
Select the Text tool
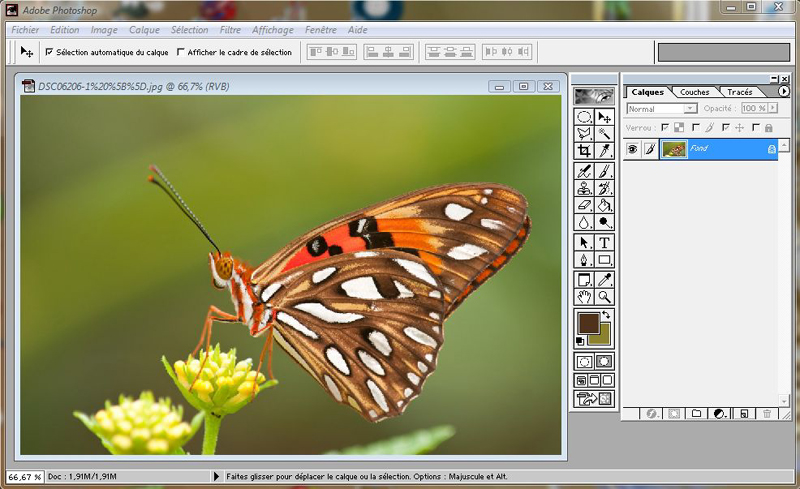click(604, 242)
